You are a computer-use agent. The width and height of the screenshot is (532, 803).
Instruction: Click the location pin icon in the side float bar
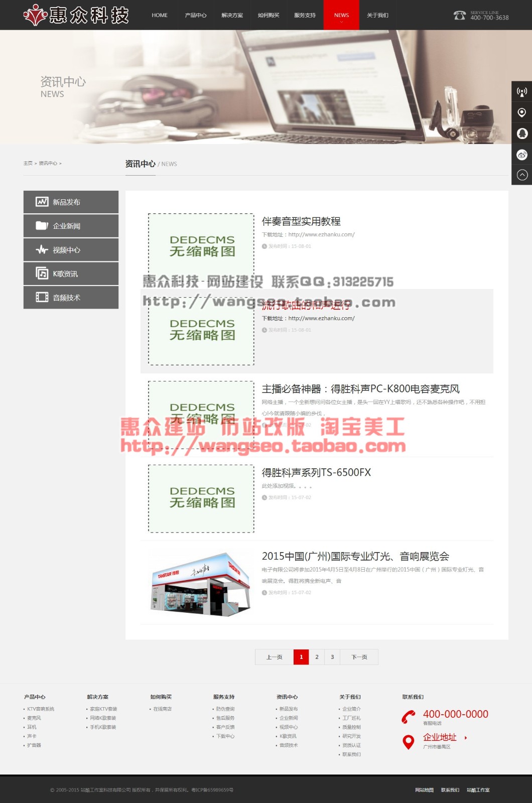point(522,112)
